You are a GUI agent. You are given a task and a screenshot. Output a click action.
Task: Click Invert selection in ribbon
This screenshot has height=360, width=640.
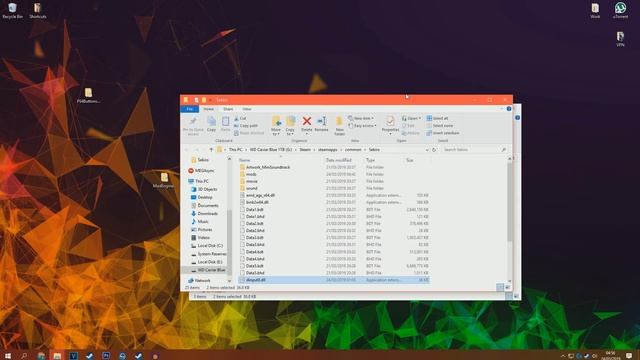[x=443, y=133]
